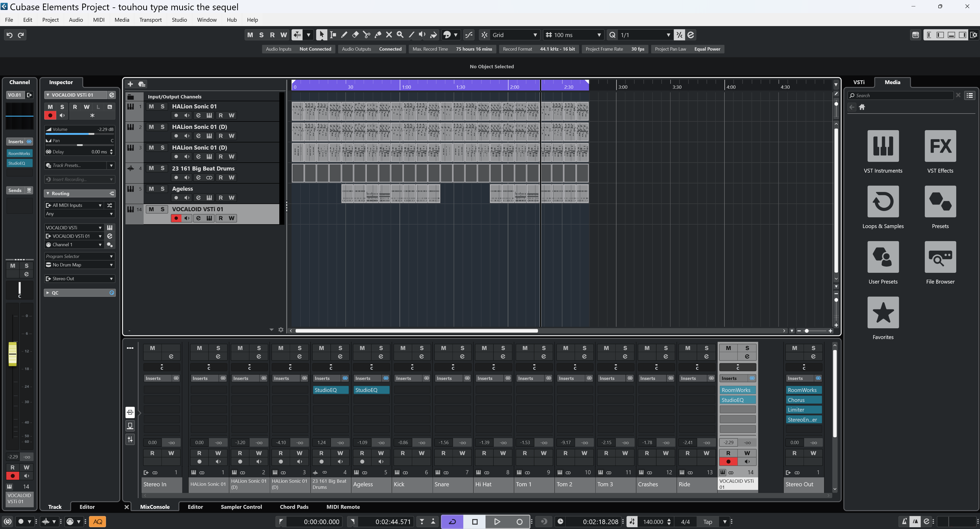Click the Tap tempo button
Image resolution: width=980 pixels, height=529 pixels.
pyautogui.click(x=707, y=522)
